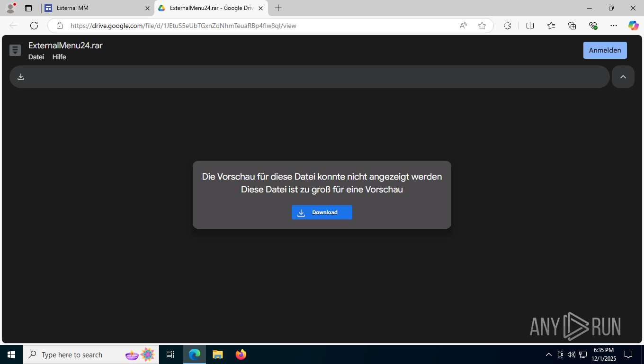The image size is (644, 364).
Task: Click the Drive file type icon
Action: pyautogui.click(x=15, y=50)
